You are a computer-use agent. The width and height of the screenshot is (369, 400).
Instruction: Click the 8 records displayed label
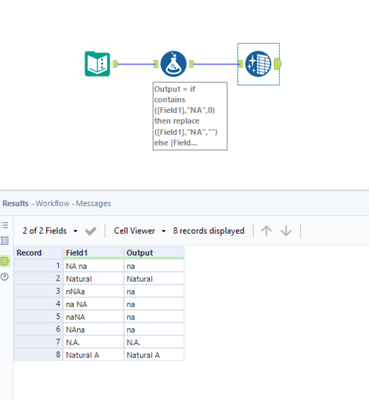coord(209,231)
